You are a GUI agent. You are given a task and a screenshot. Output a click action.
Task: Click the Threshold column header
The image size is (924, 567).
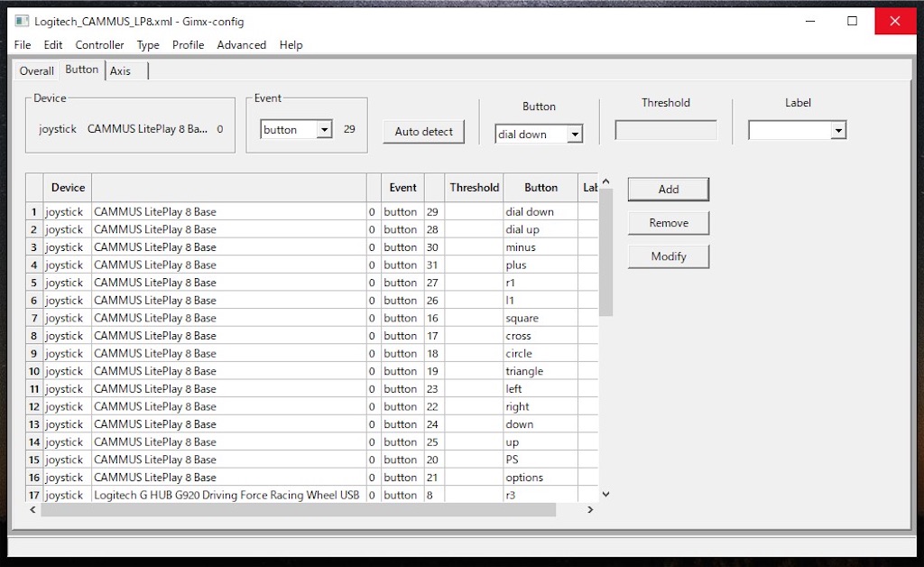[474, 188]
